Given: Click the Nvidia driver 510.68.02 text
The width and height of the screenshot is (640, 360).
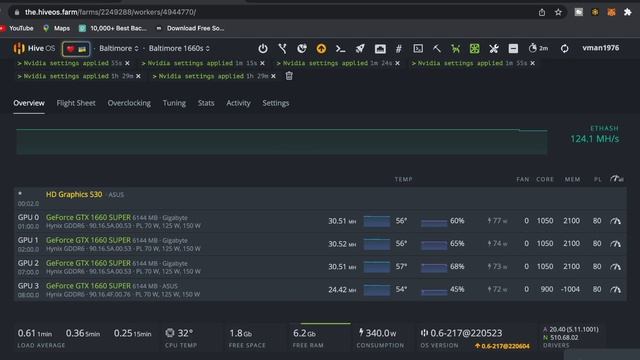Looking at the screenshot, I should tap(564, 338).
